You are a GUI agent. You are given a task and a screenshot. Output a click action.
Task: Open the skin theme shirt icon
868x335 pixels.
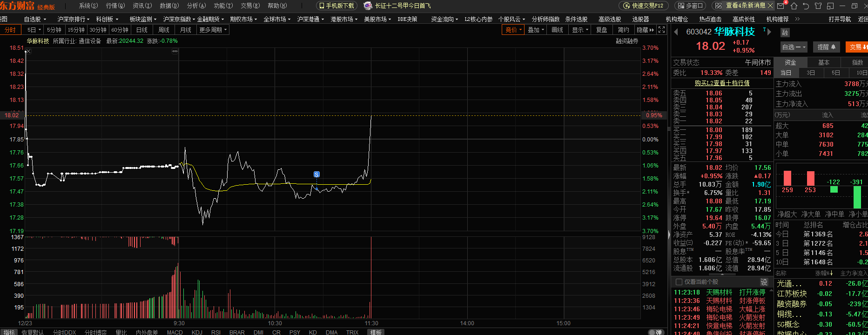(x=818, y=6)
